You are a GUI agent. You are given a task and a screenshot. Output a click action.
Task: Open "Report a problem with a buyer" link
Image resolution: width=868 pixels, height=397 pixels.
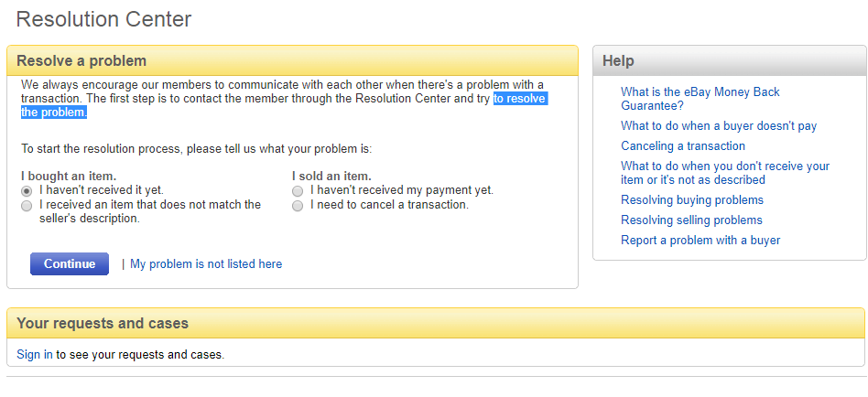(700, 240)
